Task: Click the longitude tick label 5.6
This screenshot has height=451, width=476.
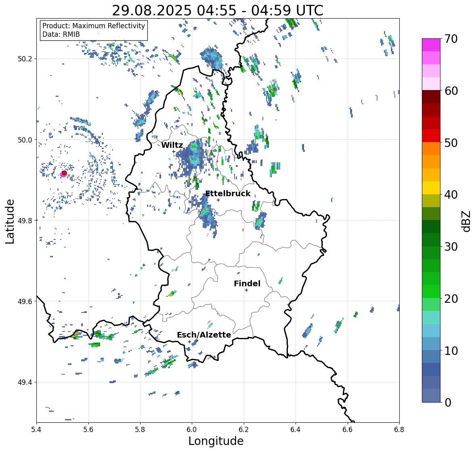Action: tap(88, 430)
